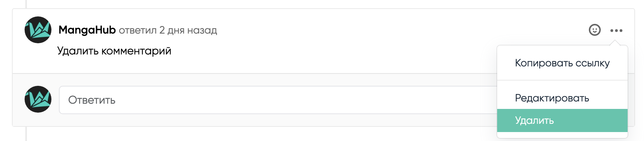Focus the Ответить reply input
The image size is (644, 141).
(x=278, y=100)
